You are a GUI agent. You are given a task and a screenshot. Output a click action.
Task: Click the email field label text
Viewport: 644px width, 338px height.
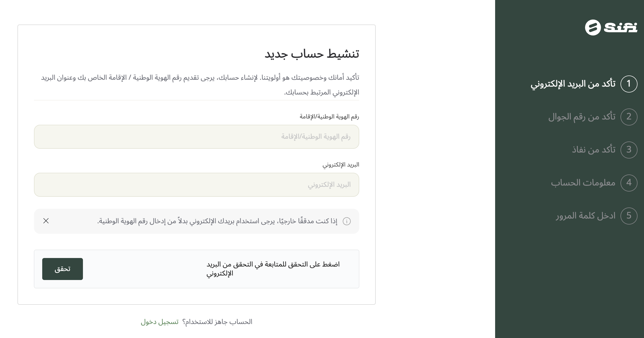point(340,164)
